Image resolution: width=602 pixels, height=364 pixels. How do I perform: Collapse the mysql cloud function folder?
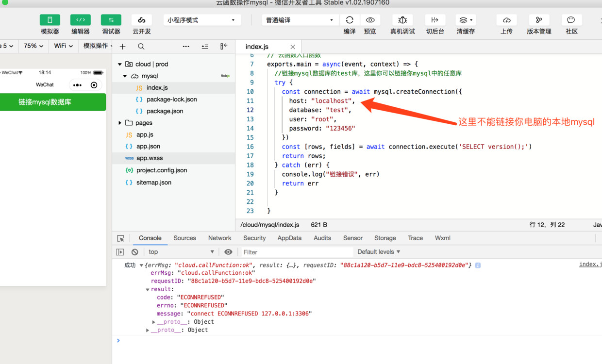tap(125, 76)
